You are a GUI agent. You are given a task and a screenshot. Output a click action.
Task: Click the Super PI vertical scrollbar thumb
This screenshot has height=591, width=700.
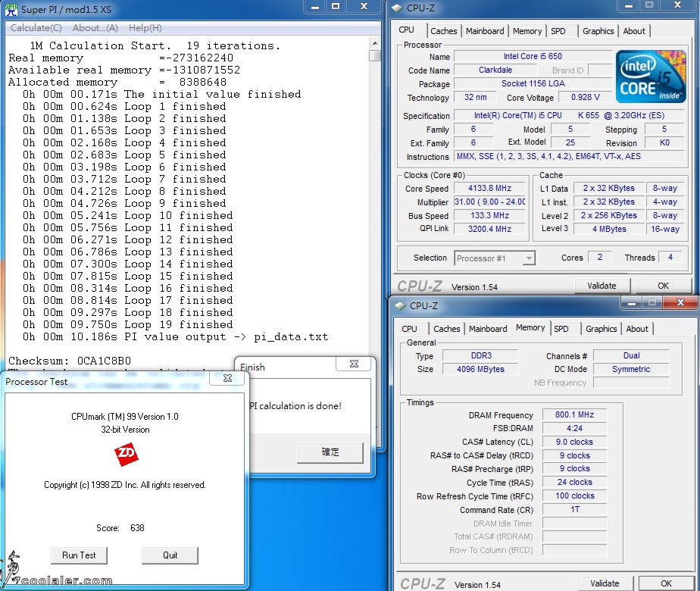375,55
